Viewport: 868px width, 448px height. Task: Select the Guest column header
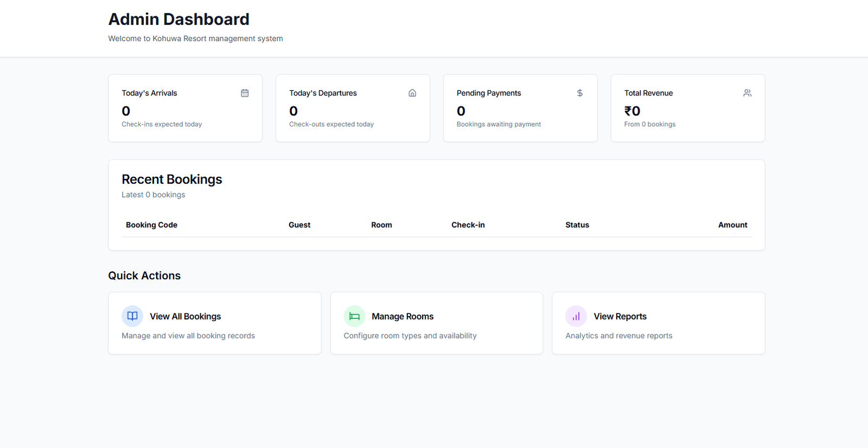pos(299,225)
